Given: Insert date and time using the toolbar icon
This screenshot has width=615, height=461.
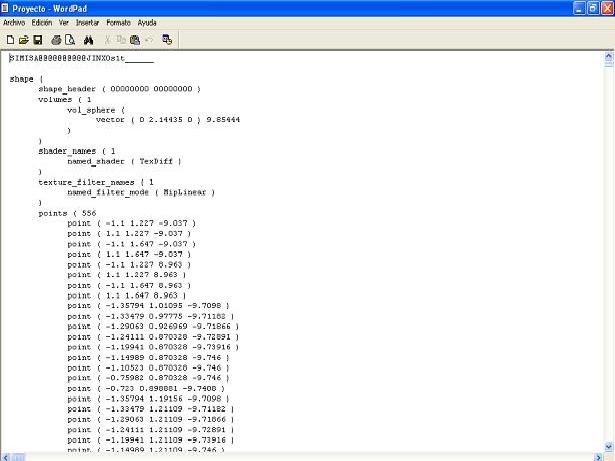Looking at the screenshot, I should 167,39.
